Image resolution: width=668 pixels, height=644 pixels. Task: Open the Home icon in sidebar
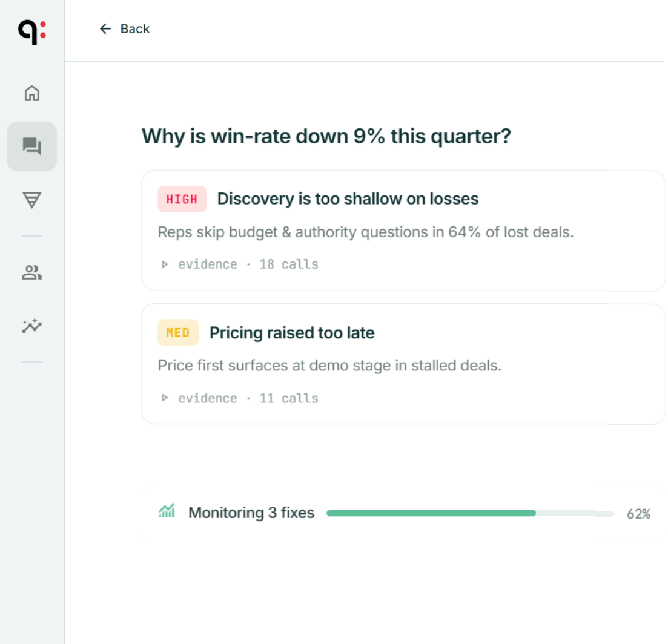32,93
